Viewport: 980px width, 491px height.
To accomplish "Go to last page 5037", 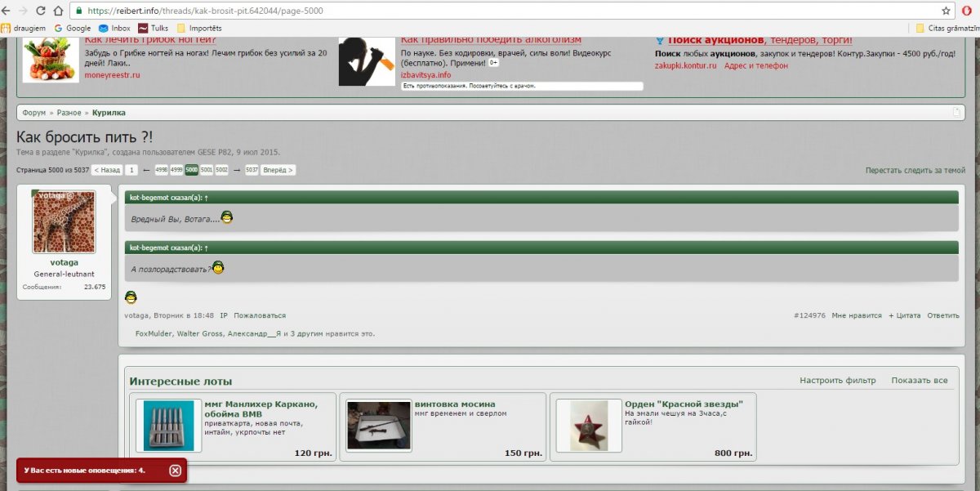I will click(252, 170).
